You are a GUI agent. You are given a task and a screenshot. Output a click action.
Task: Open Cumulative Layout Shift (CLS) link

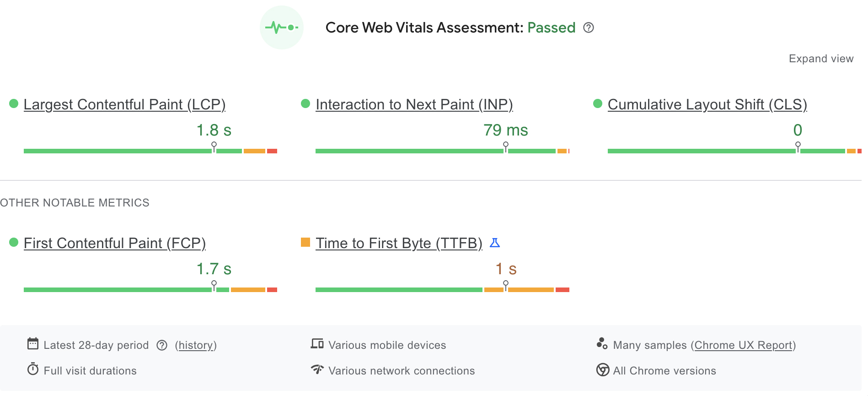point(707,104)
